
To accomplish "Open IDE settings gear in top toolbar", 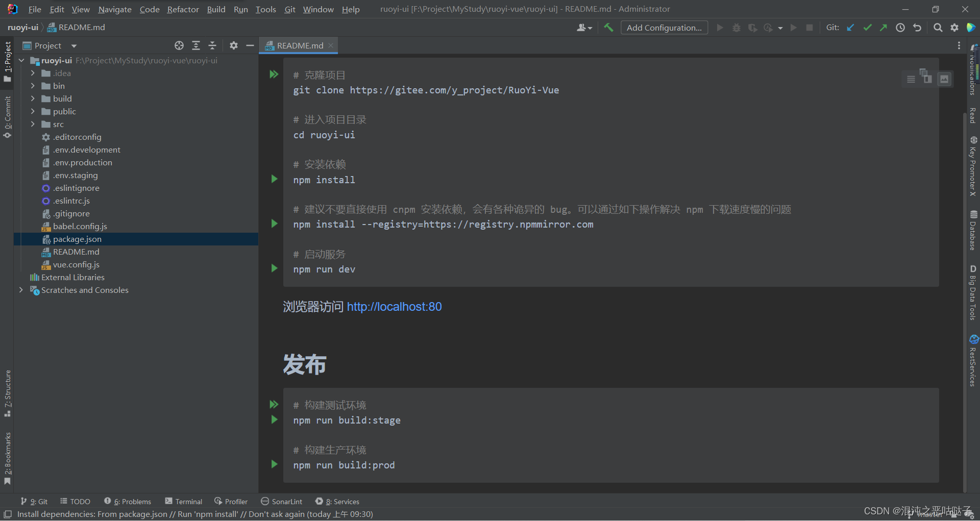I will click(954, 28).
